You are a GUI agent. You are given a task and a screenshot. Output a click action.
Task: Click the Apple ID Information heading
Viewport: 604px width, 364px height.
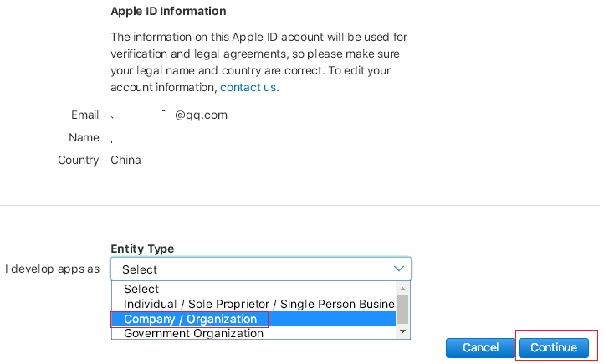pyautogui.click(x=168, y=12)
